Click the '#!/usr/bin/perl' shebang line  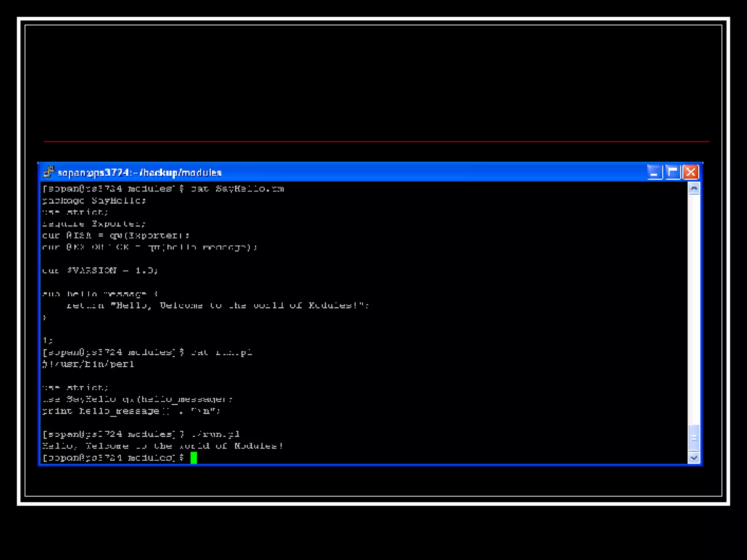(x=88, y=364)
